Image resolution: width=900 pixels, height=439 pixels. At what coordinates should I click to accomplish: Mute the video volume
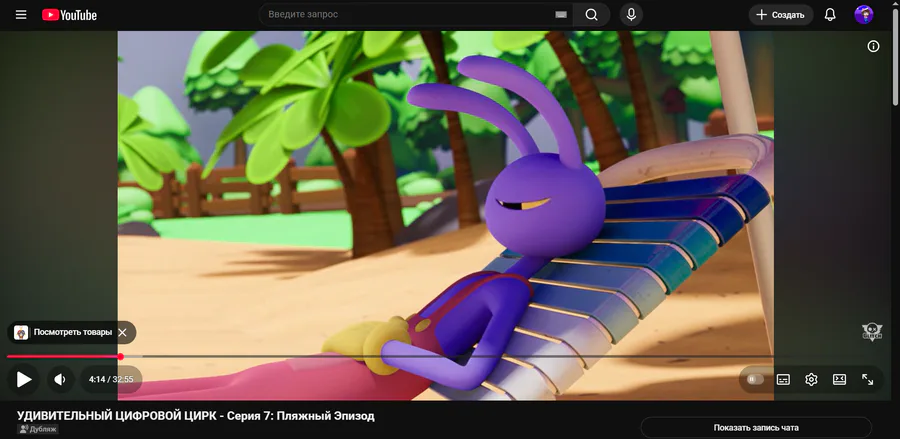click(x=60, y=379)
